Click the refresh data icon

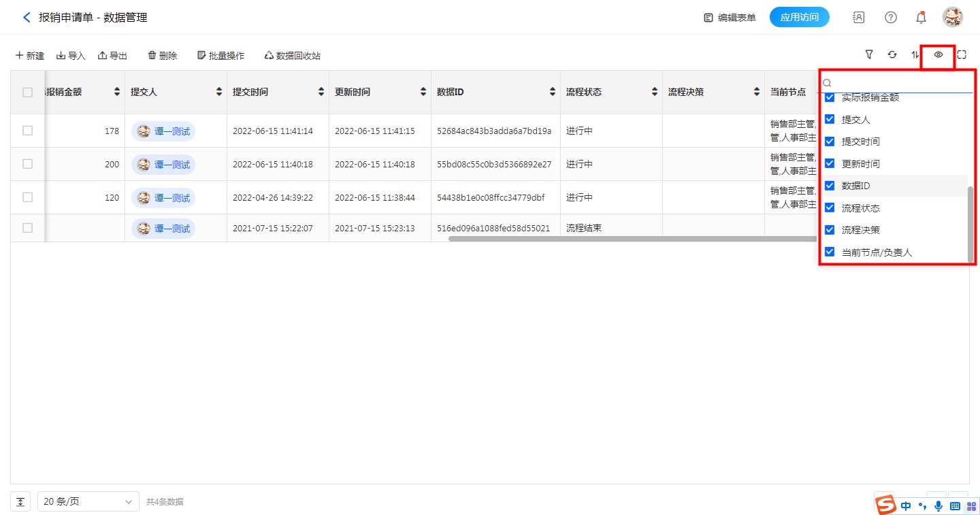click(892, 55)
